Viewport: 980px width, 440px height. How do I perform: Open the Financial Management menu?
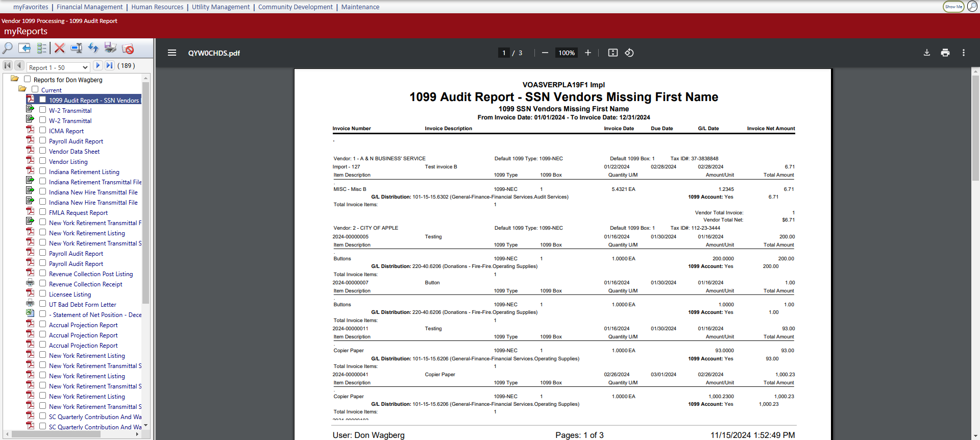pyautogui.click(x=90, y=7)
